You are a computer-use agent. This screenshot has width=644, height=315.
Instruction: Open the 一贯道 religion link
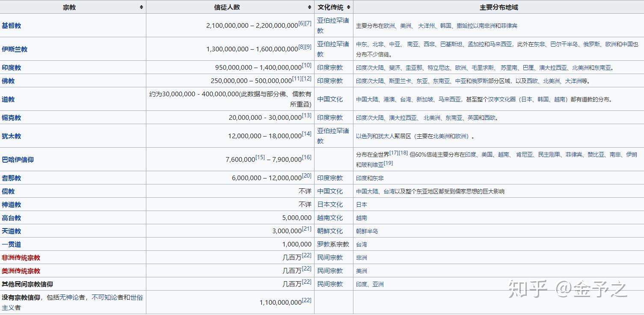[11, 244]
